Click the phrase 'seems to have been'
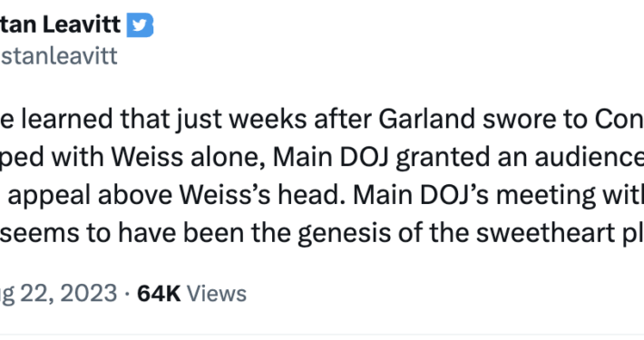 [x=122, y=233]
